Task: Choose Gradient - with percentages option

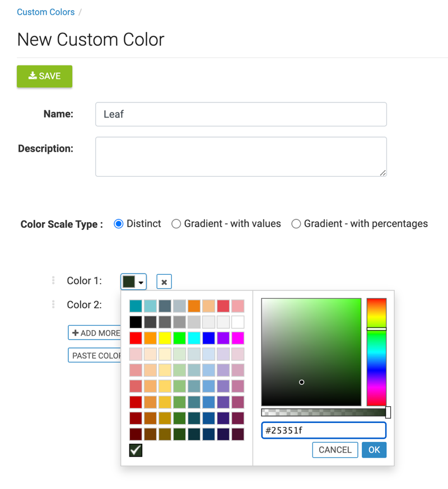Action: tap(296, 224)
